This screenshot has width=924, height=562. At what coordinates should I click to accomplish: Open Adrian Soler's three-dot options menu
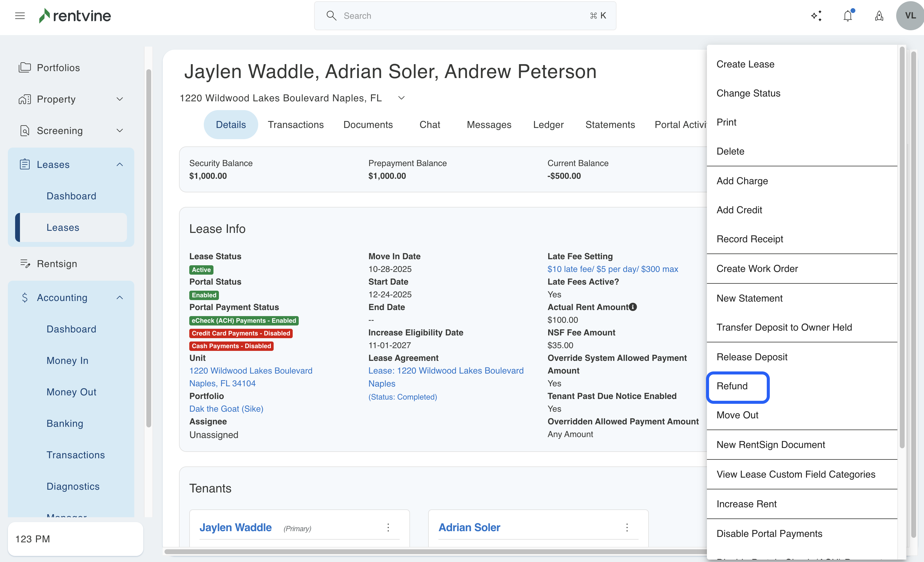(x=626, y=528)
